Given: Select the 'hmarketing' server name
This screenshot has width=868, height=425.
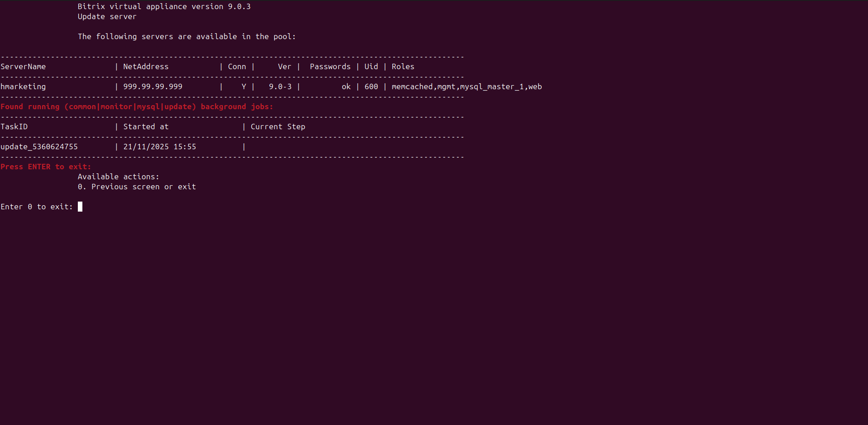Looking at the screenshot, I should click(x=23, y=86).
